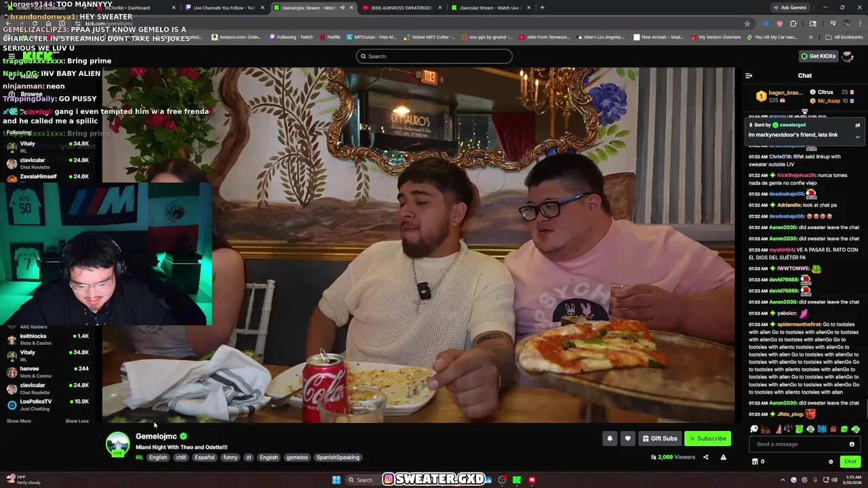Mute the Gemelojmc Stream tab audio icon

point(342,7)
